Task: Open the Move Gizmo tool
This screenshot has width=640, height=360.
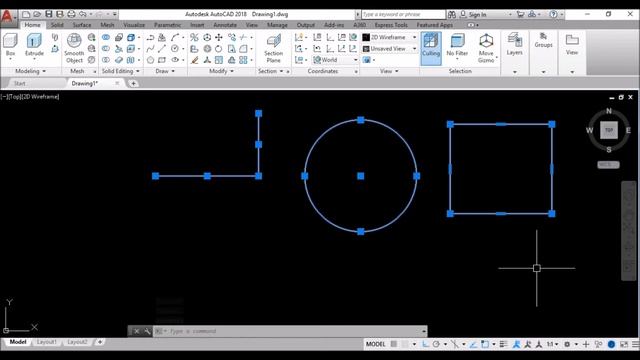Action: click(486, 48)
